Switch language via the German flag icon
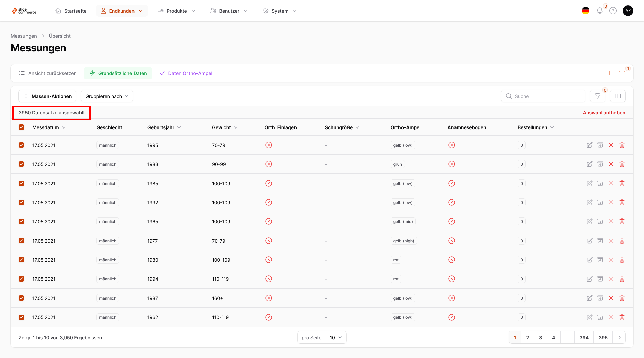The height and width of the screenshot is (358, 644). pyautogui.click(x=586, y=11)
